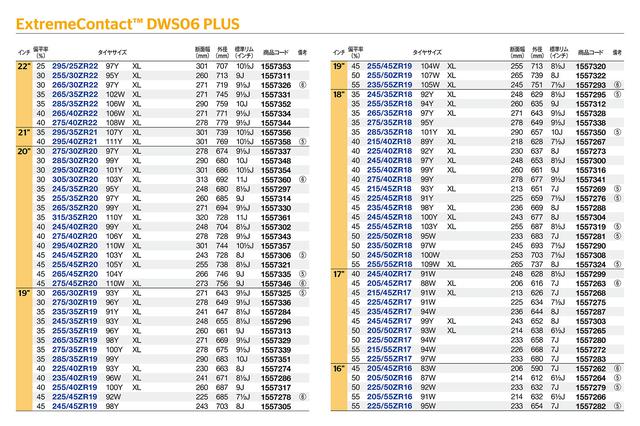Click product code 1557311
Viewport: 640px width, 426px height.
pyautogui.click(x=276, y=75)
